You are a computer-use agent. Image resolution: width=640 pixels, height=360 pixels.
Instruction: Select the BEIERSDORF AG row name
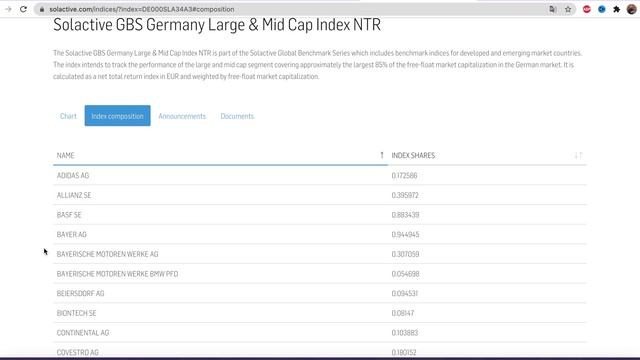tap(80, 293)
